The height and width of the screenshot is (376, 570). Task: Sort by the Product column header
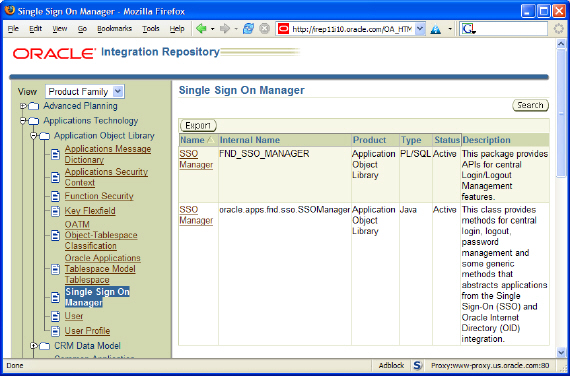[369, 140]
